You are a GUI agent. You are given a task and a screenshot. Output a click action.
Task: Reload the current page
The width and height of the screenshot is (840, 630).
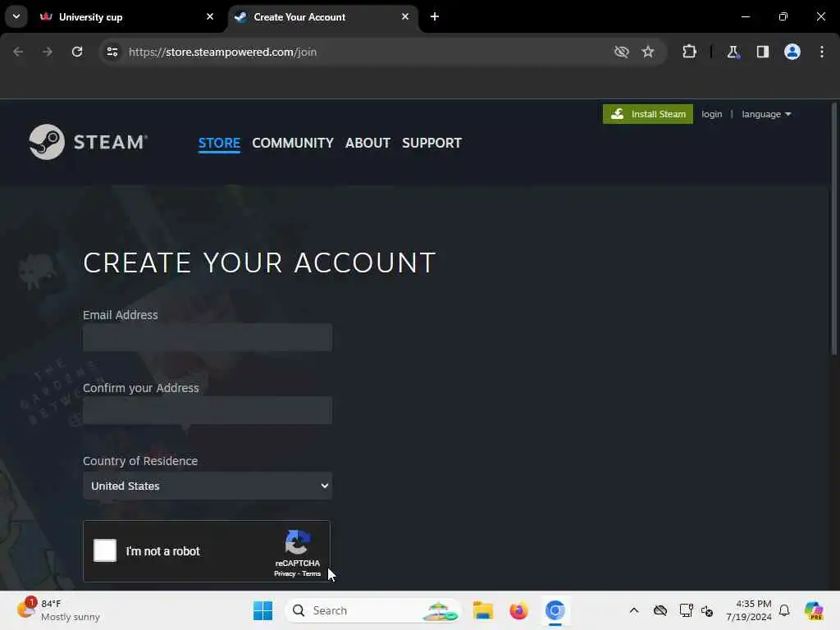[77, 52]
